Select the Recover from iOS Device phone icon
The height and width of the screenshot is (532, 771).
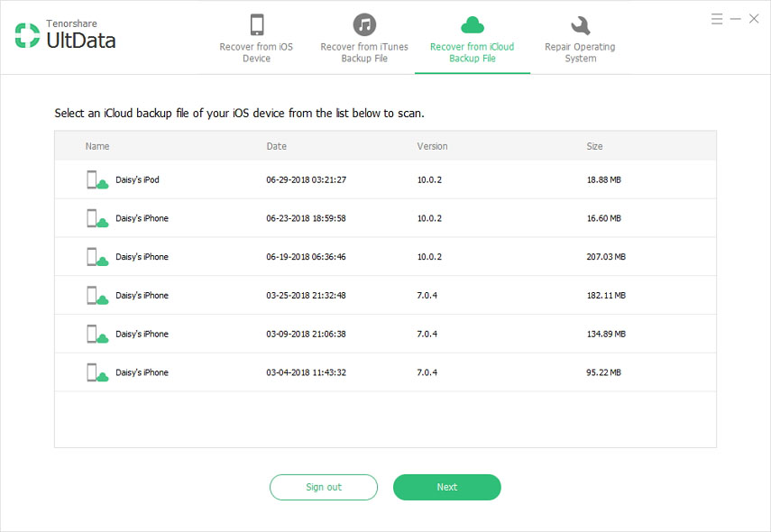[257, 24]
